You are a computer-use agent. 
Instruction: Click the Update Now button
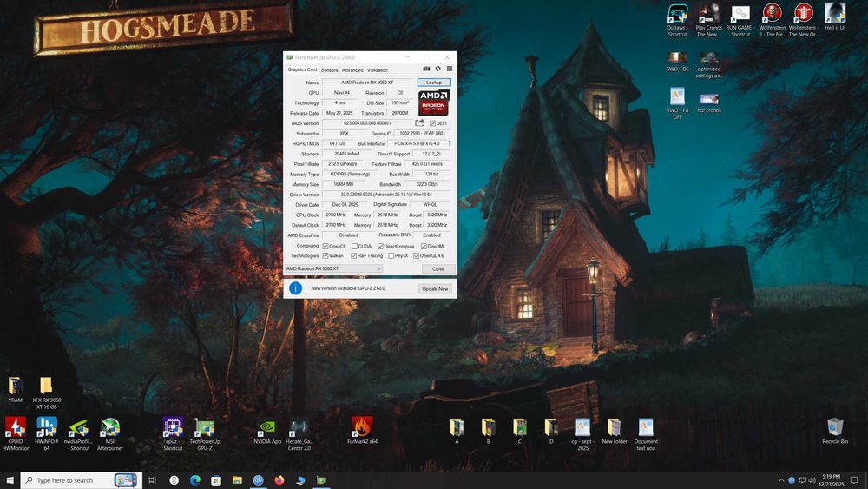point(435,288)
